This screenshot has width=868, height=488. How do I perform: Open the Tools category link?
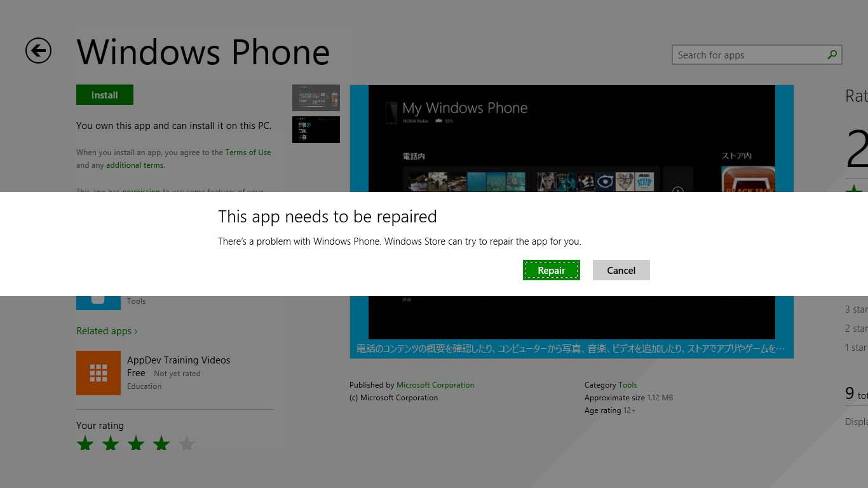pos(628,385)
